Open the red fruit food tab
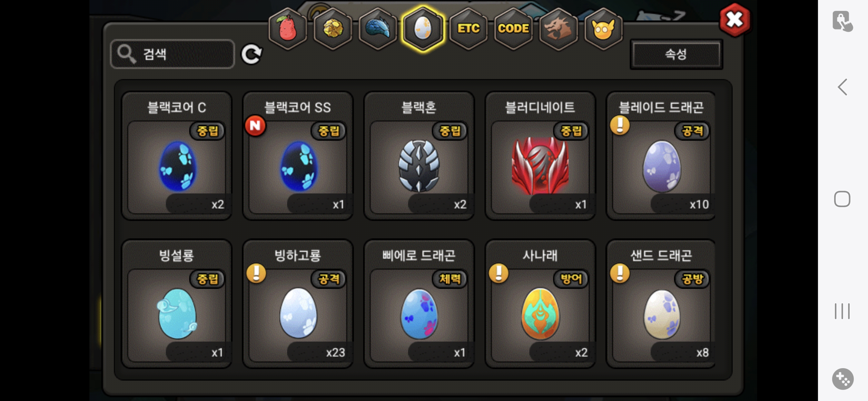The image size is (868, 401). coord(287,29)
